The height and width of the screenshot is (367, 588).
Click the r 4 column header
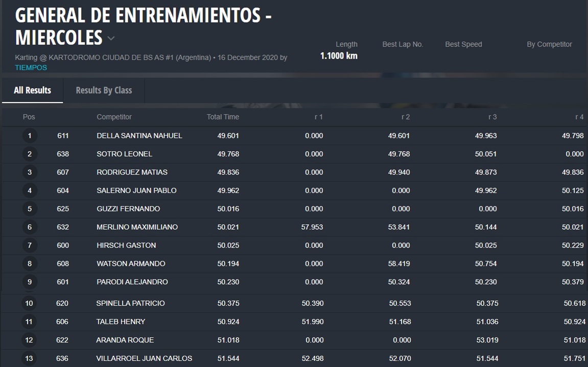[x=579, y=117]
